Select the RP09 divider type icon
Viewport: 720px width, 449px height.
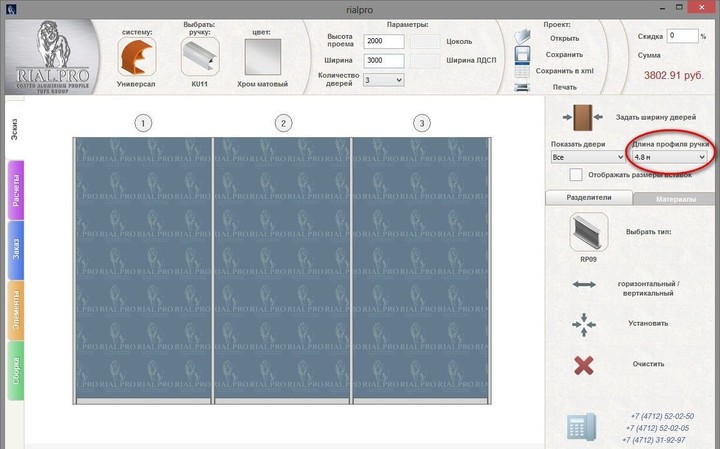point(588,231)
